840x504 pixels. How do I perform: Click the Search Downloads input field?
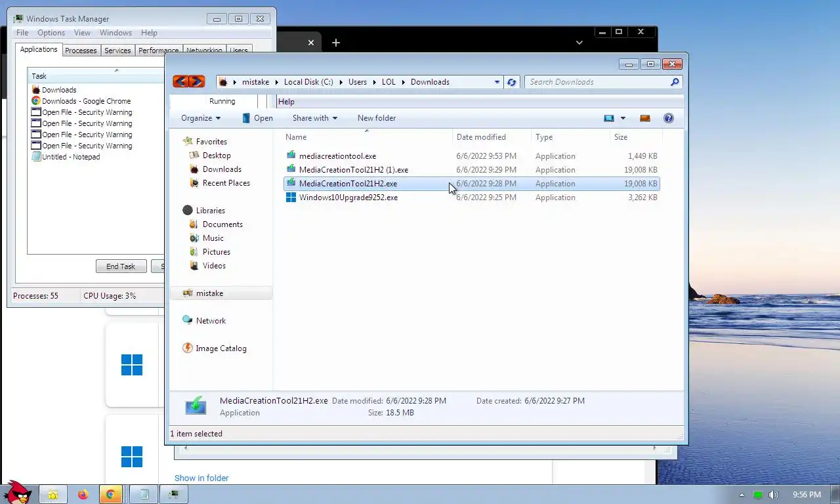click(x=597, y=82)
